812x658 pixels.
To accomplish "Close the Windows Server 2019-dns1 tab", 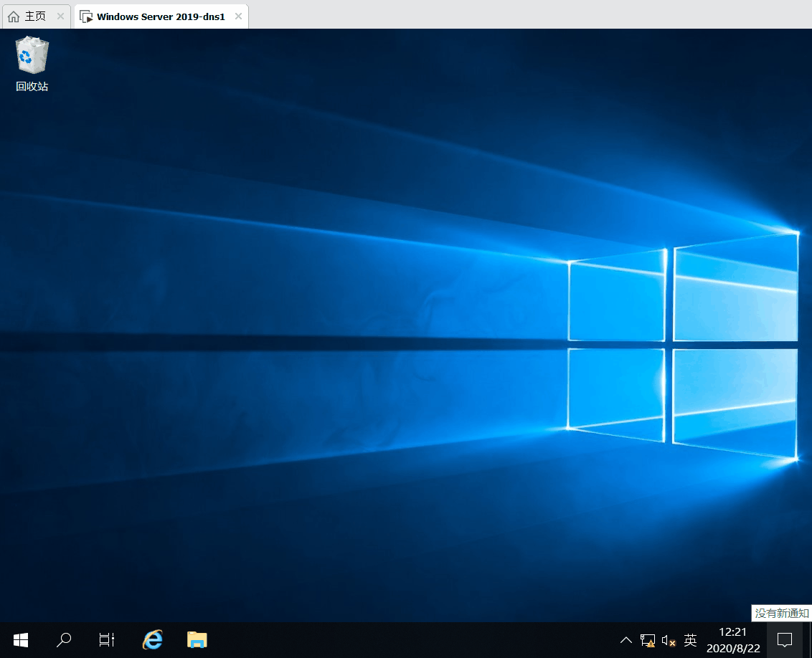I will click(x=238, y=16).
